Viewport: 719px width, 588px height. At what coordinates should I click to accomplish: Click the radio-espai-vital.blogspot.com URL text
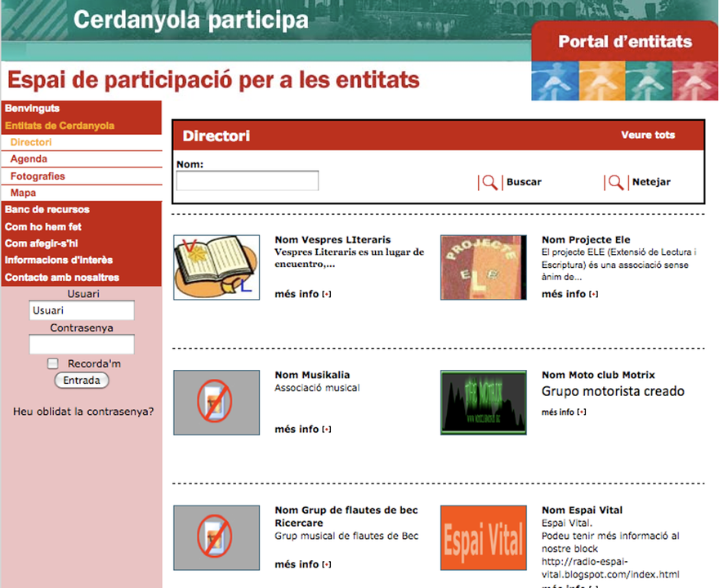tap(610, 568)
